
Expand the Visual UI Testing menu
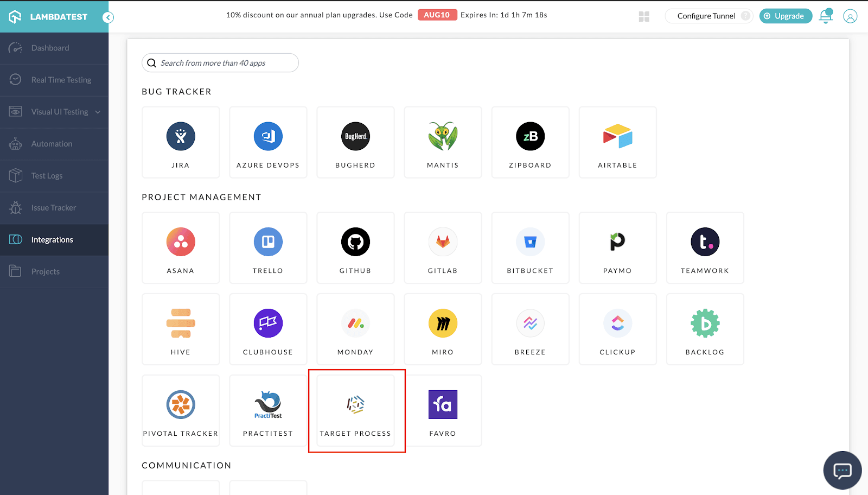point(60,112)
